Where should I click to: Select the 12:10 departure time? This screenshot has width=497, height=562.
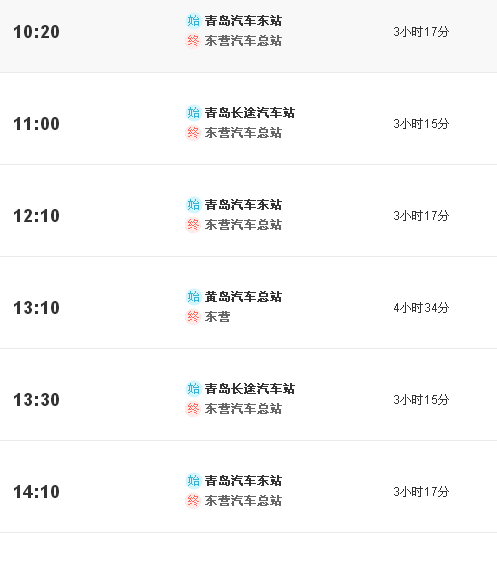pyautogui.click(x=37, y=216)
